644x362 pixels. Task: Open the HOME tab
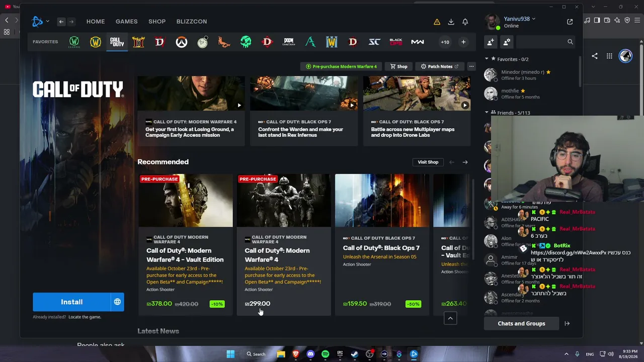tap(96, 22)
